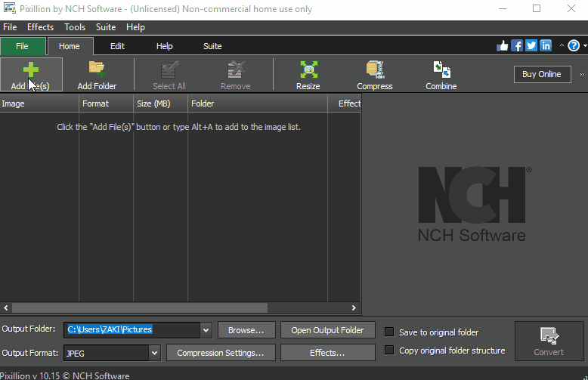Click the right scroll arrow of image list
The width and height of the screenshot is (588, 380).
click(x=354, y=308)
